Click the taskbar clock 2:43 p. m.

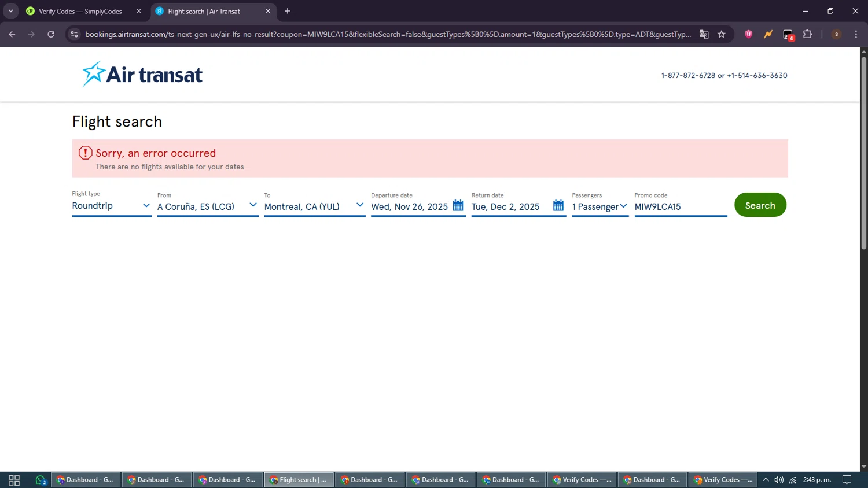click(817, 480)
